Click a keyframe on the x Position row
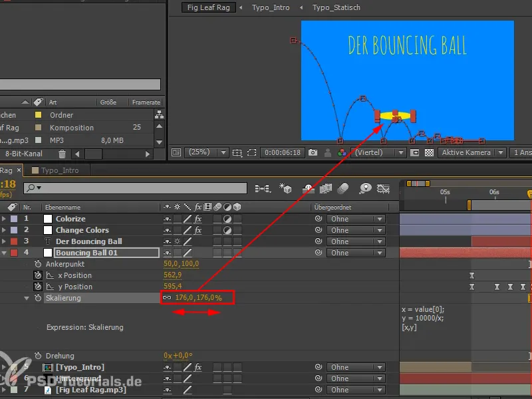Image resolution: width=532 pixels, height=399 pixels. point(472,275)
